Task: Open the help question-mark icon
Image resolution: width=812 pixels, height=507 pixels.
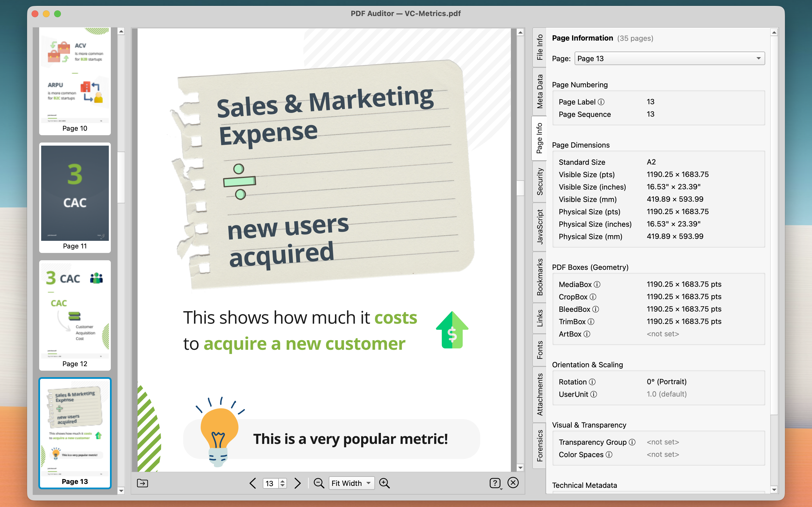Action: pos(495,483)
